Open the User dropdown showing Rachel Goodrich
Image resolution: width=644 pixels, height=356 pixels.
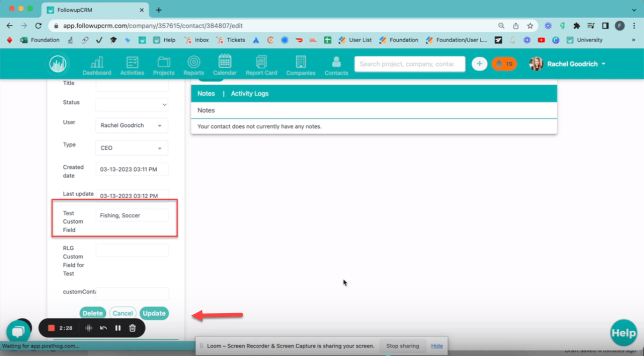(x=132, y=125)
